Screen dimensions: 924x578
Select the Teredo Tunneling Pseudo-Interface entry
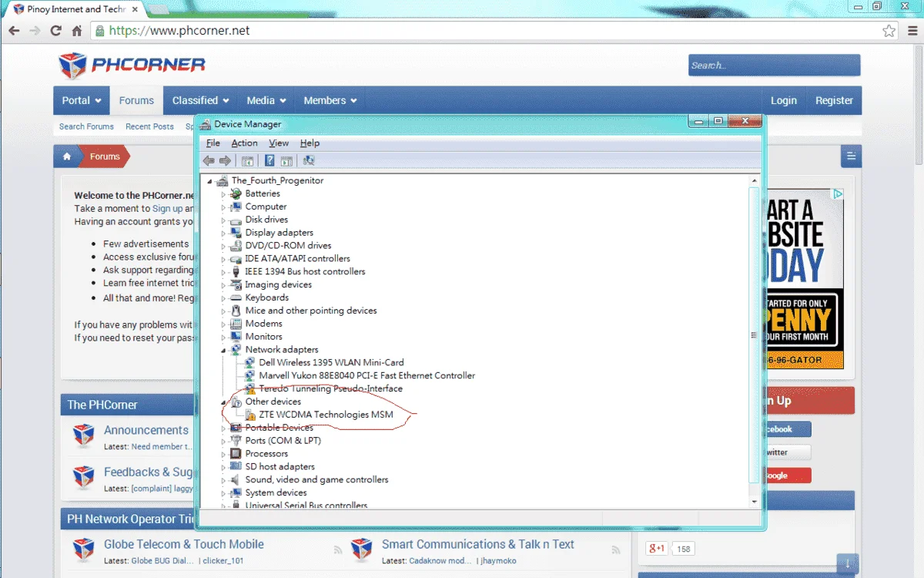(330, 388)
